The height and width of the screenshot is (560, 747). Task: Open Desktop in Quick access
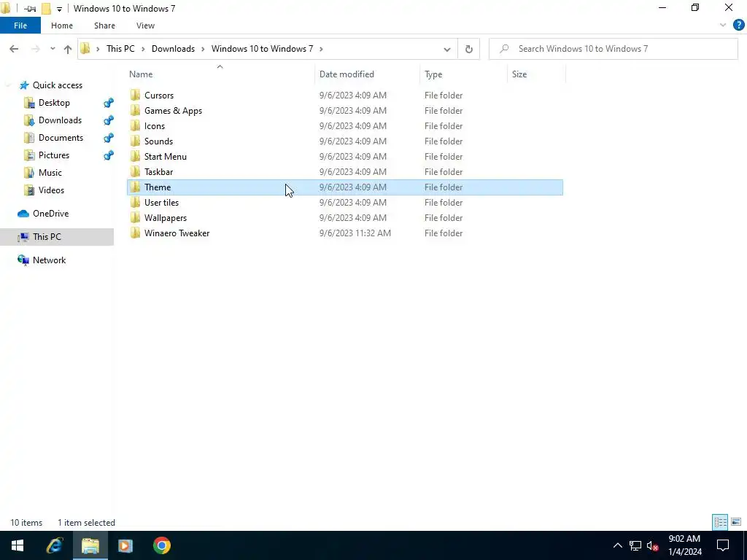point(54,103)
